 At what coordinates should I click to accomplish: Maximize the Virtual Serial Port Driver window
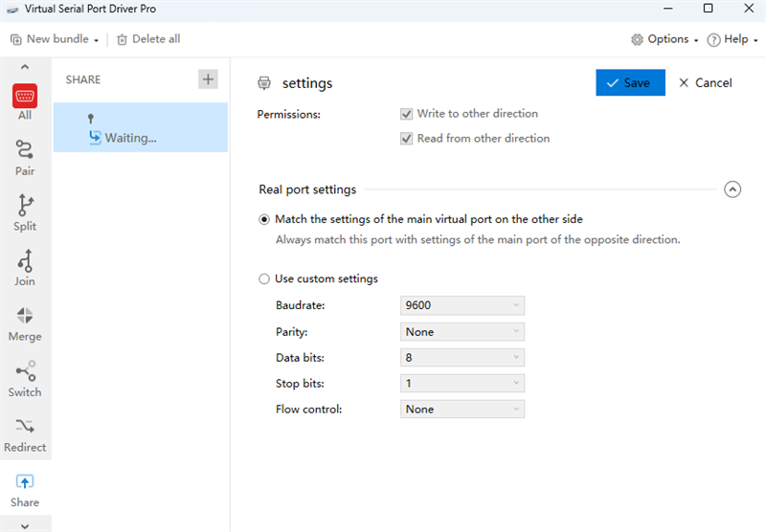708,9
